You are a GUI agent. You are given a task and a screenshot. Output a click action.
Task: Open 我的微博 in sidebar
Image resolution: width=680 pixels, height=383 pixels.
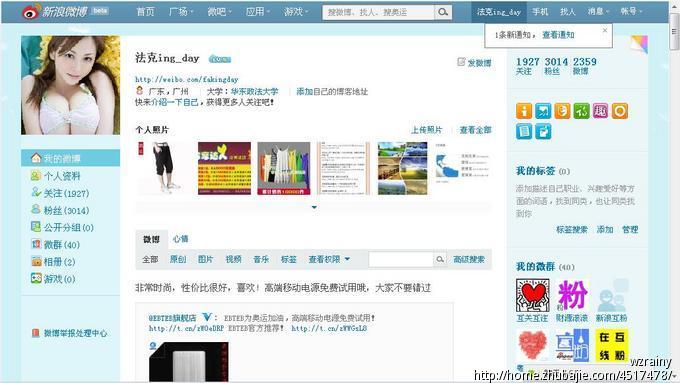click(70, 158)
